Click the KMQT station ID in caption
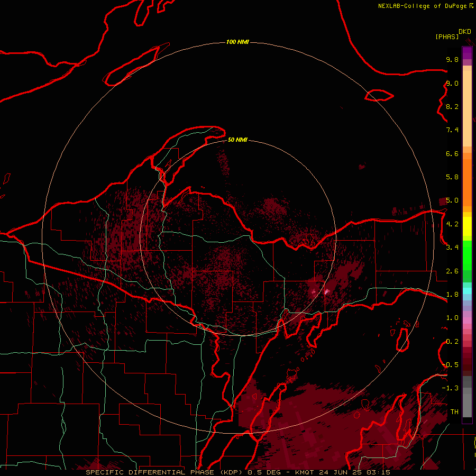The width and height of the screenshot is (476, 476). (305, 472)
